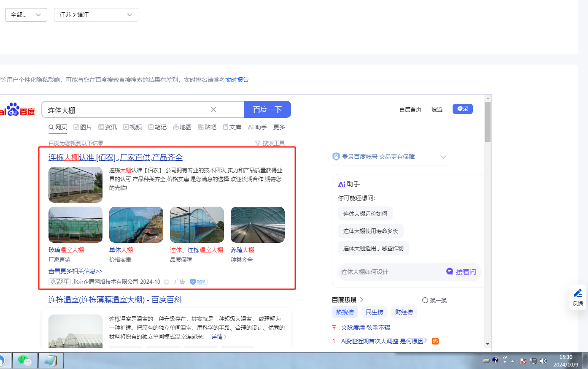
Task: Expand the 登录百度帐号 panel chevron
Action: coord(443,157)
